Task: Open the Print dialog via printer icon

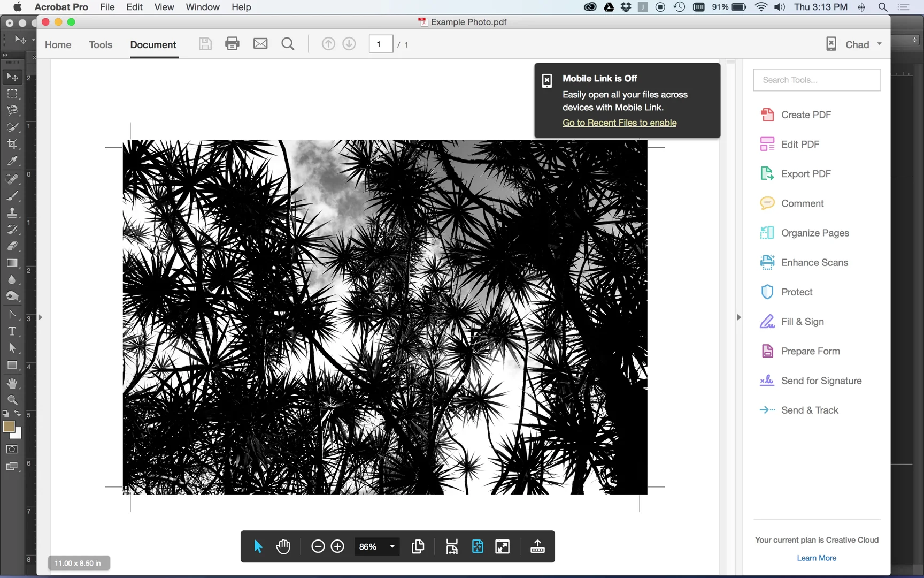Action: 232,43
